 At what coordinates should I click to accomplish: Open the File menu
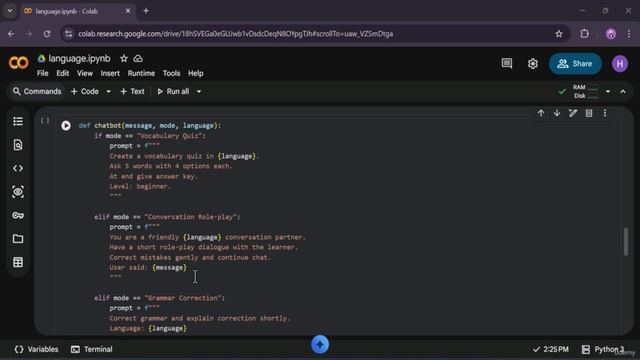click(x=42, y=73)
